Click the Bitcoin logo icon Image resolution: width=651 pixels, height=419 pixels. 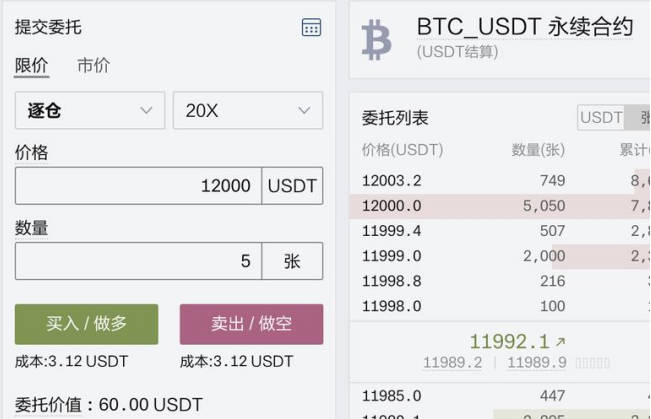coord(377,39)
